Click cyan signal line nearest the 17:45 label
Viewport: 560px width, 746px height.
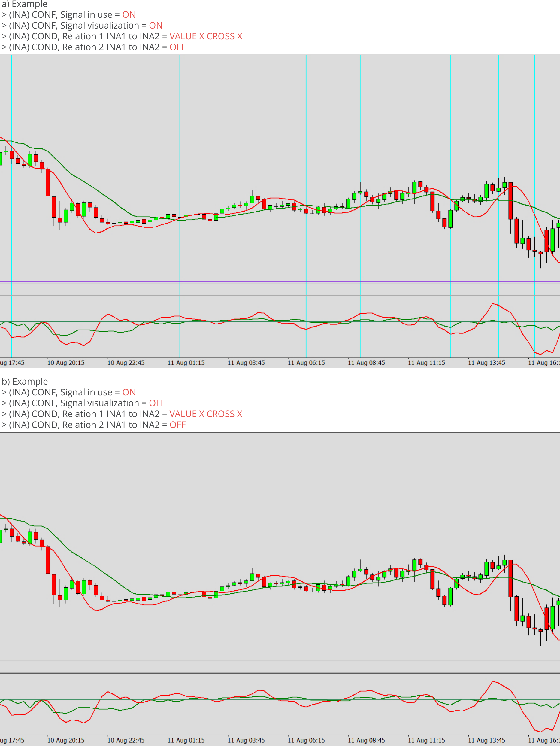click(11, 206)
